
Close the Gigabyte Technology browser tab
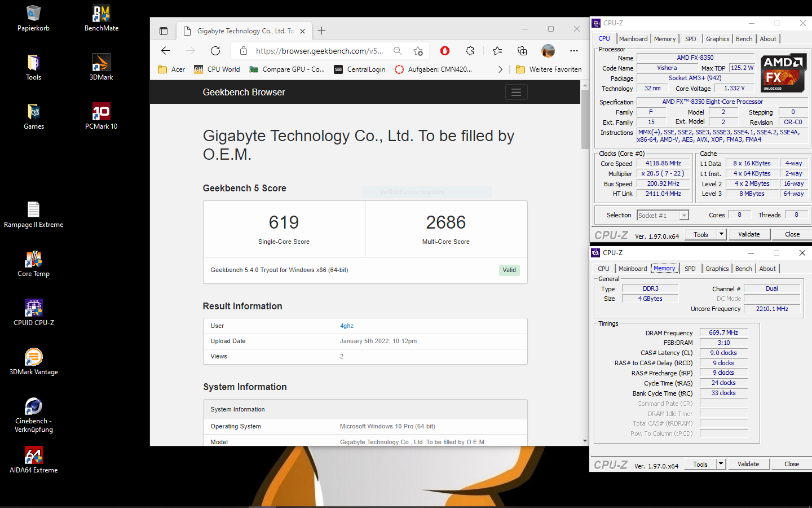tap(303, 31)
